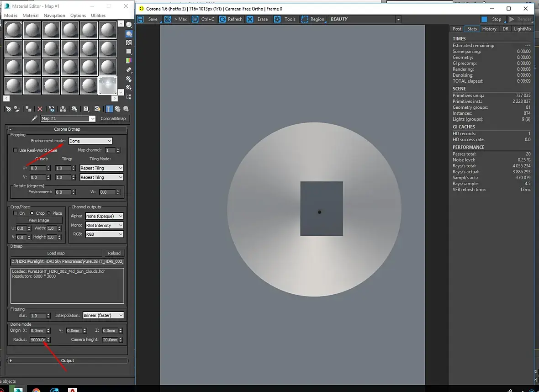This screenshot has width=539, height=392.
Task: Select the HDRI sample slot thumbnail
Action: point(108,85)
